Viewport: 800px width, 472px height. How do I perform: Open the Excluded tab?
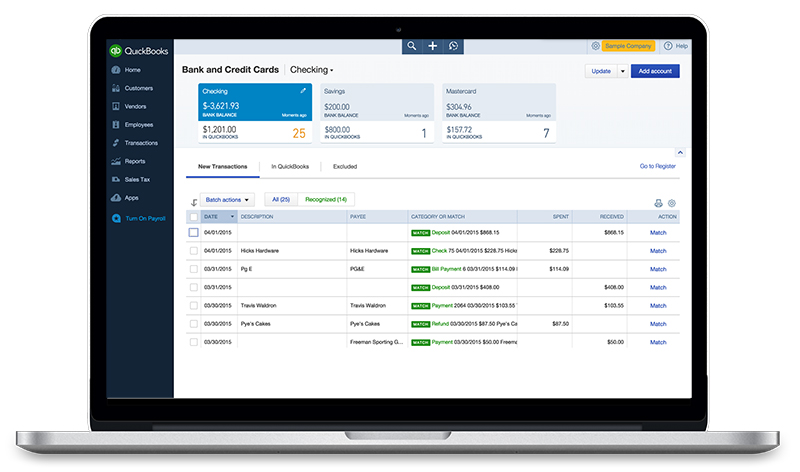click(344, 166)
